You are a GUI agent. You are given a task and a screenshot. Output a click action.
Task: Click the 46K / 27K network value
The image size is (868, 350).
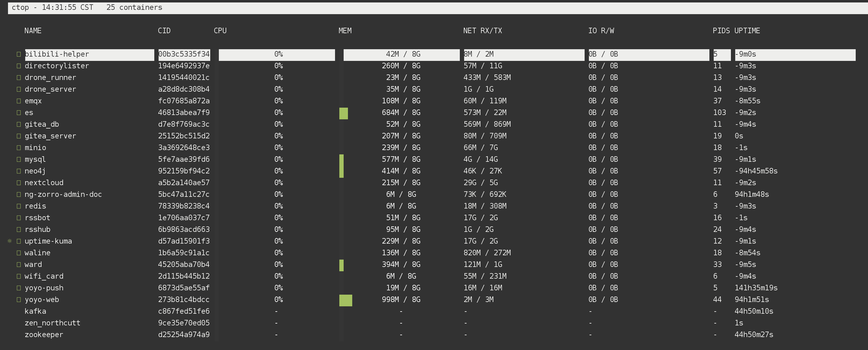pyautogui.click(x=483, y=171)
